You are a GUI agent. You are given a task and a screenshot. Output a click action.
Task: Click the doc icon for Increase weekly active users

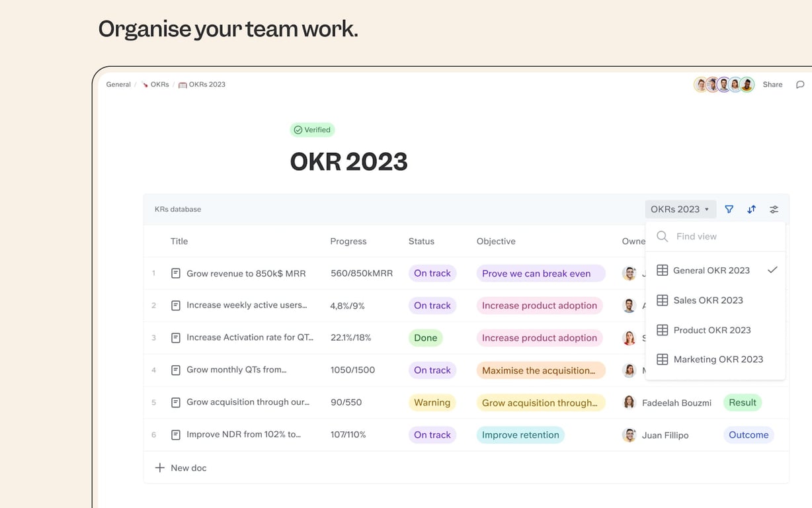176,306
